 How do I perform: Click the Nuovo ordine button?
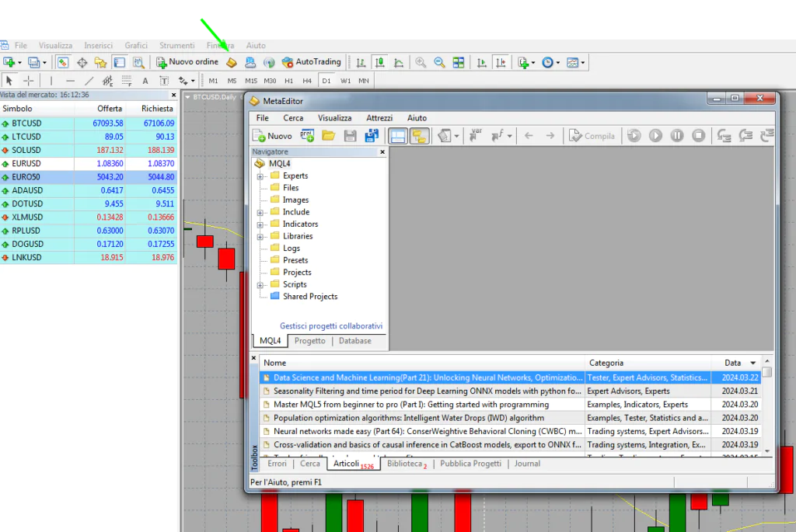click(x=187, y=62)
